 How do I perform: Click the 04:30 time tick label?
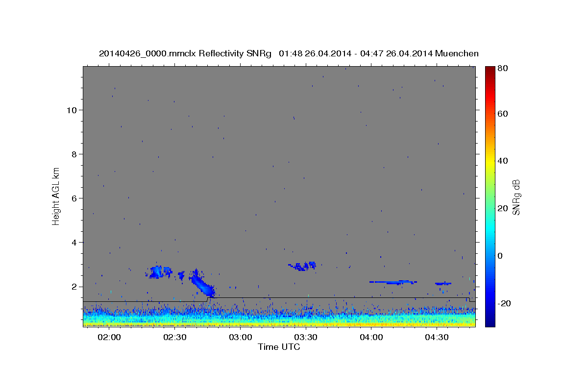tap(437, 337)
